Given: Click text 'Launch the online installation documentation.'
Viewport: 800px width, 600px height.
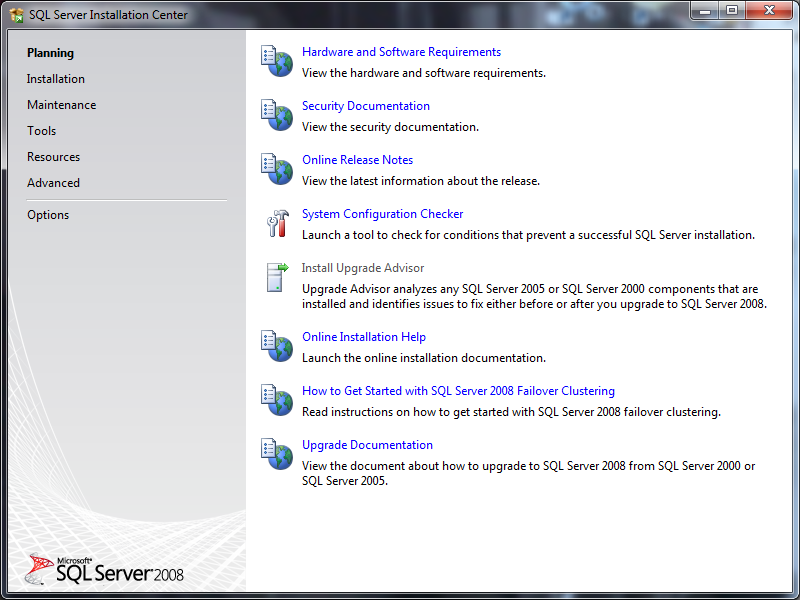Looking at the screenshot, I should pos(424,358).
